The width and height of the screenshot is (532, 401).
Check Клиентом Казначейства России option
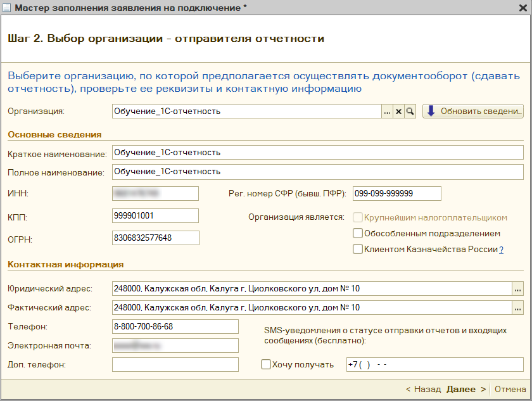click(358, 249)
